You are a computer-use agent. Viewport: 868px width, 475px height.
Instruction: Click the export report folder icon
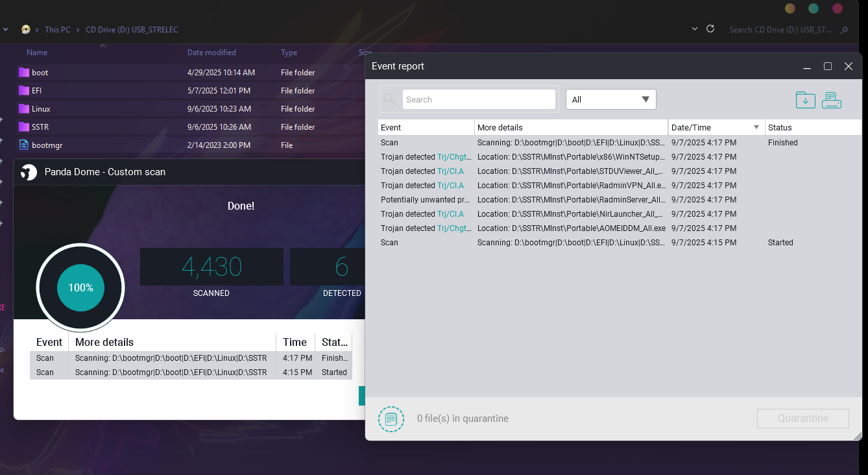tap(805, 100)
